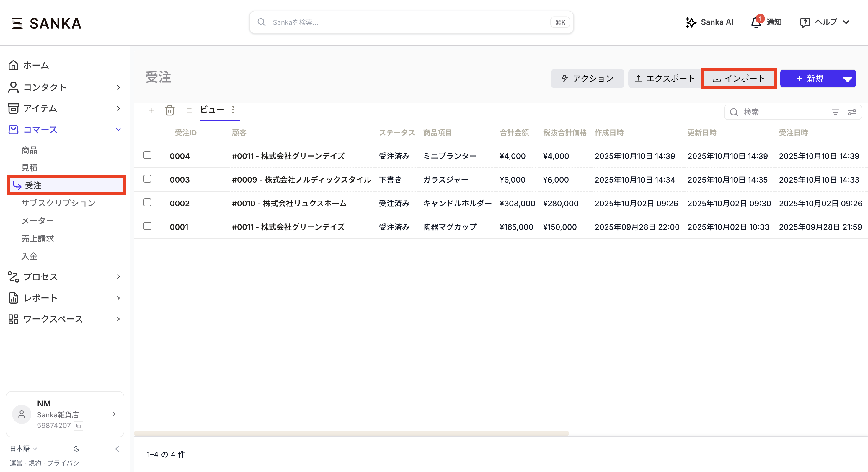Click the plus icon to add view
The image size is (868, 472).
[x=151, y=110]
